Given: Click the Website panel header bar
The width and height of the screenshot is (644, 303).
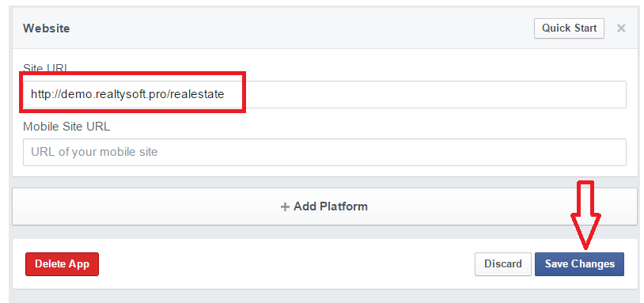Looking at the screenshot, I should pos(324,28).
